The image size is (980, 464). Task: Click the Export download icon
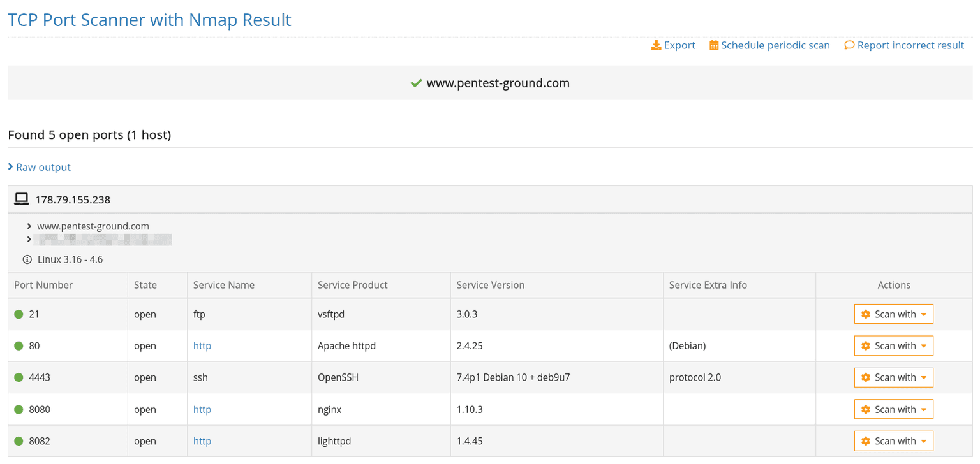click(656, 45)
